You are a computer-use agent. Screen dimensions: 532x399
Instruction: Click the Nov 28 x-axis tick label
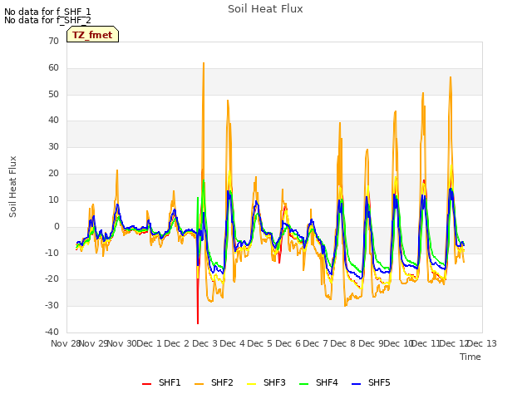(65, 343)
